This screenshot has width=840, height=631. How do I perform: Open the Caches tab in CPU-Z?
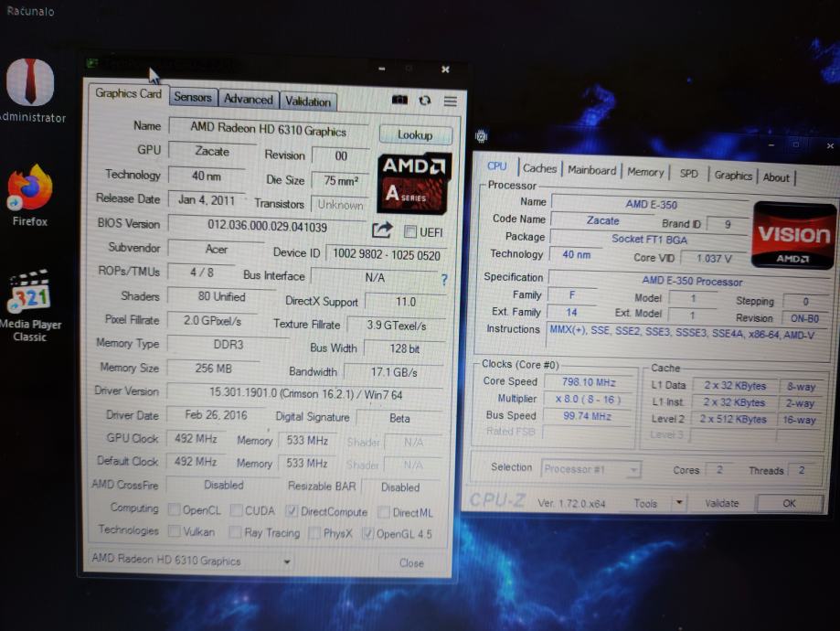(539, 168)
